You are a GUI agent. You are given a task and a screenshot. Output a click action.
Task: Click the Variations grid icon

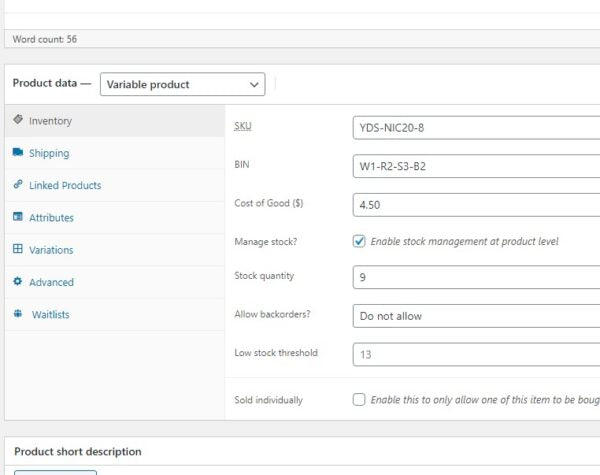pyautogui.click(x=18, y=250)
